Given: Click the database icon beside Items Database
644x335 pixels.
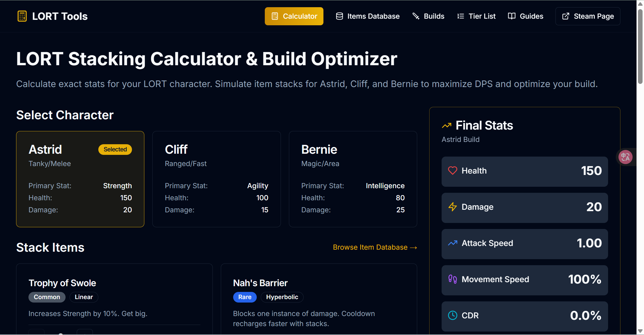Looking at the screenshot, I should pos(339,16).
